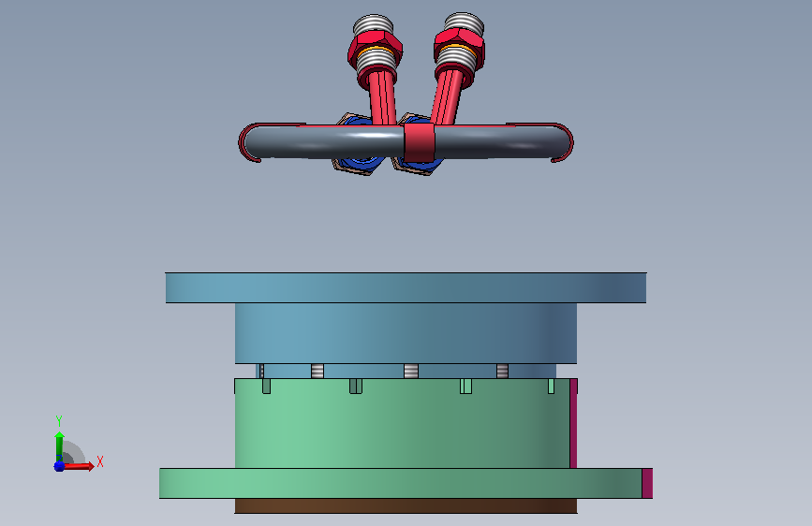This screenshot has height=526, width=812.
Task: Select the blue cylindrical body under the flange
Action: (406, 333)
